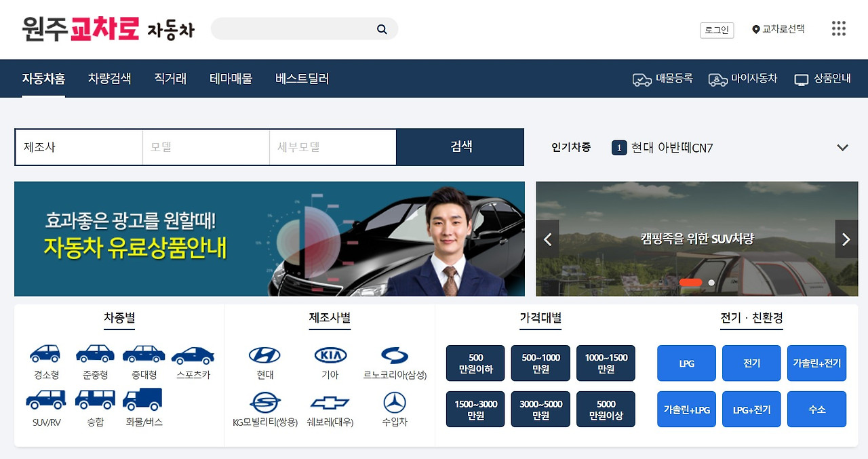
Task: Open the 제조사 manufacturer selector
Action: tap(79, 147)
